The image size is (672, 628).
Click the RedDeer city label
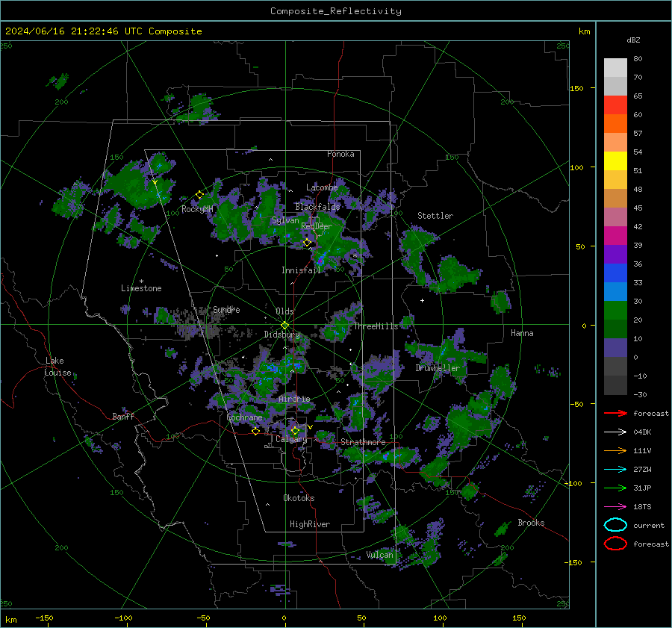click(x=317, y=226)
